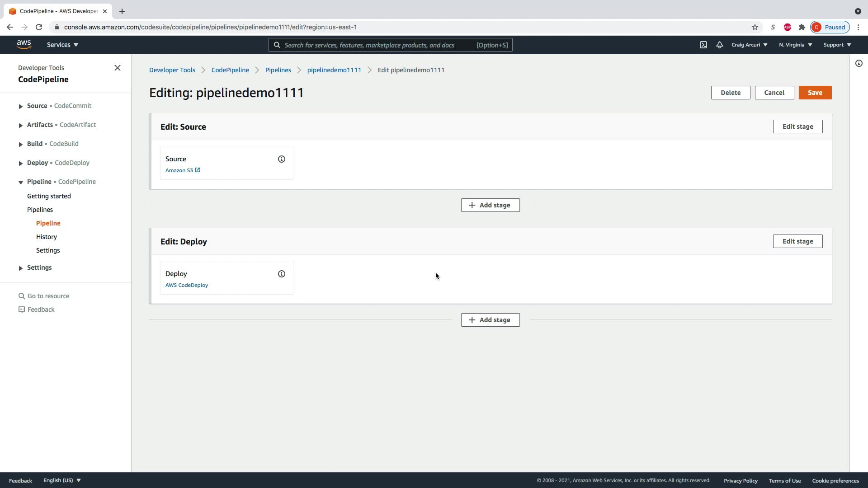Screen dimensions: 868x488
Task: Open the Services dropdown menu
Action: click(62, 45)
